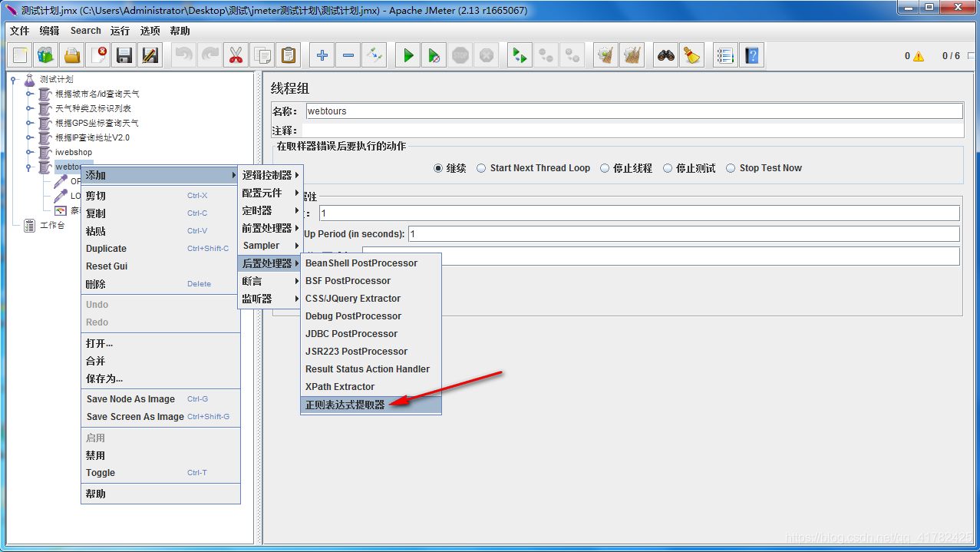Click the Cut scissors icon
Image resolution: width=980 pixels, height=552 pixels.
[236, 55]
